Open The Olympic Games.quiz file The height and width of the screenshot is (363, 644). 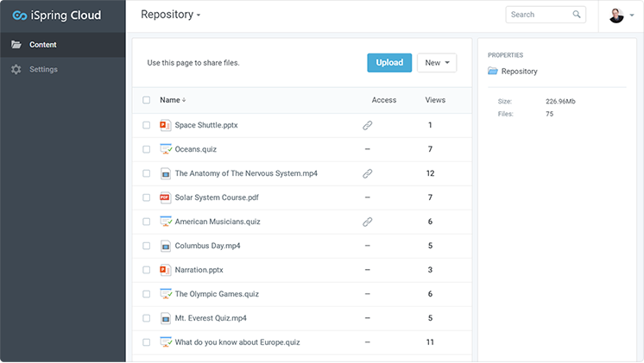pos(217,294)
